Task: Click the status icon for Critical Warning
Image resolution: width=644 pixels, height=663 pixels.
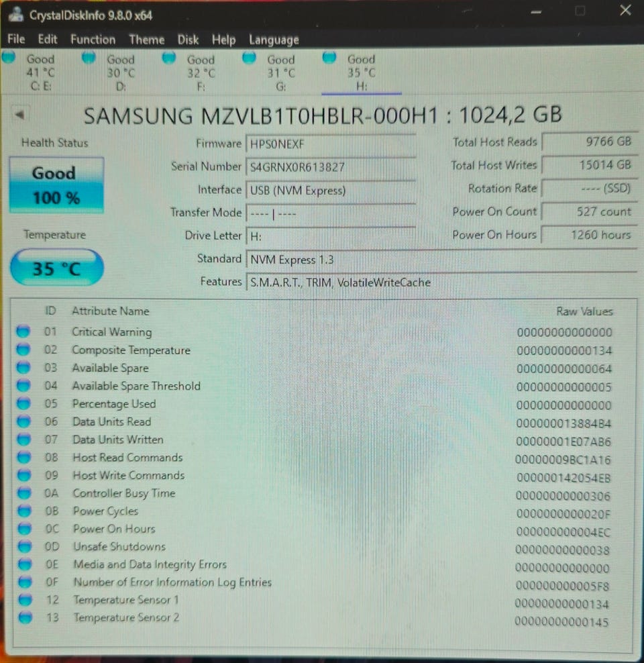Action: [23, 331]
